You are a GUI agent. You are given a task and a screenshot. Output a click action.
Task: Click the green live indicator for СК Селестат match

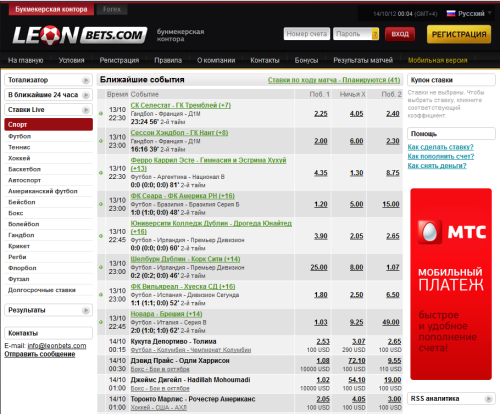[x=101, y=114]
